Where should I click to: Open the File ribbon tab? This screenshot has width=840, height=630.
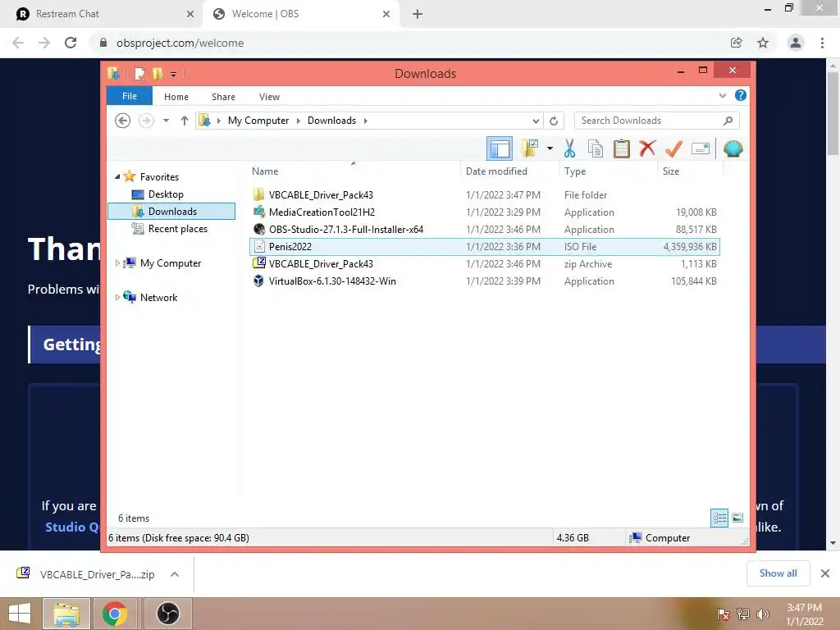pyautogui.click(x=130, y=96)
